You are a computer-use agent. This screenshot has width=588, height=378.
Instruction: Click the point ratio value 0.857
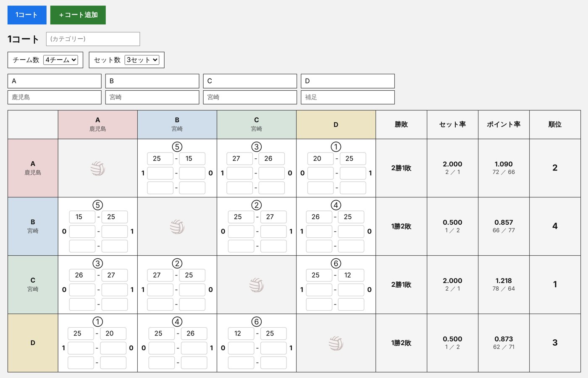coord(504,223)
